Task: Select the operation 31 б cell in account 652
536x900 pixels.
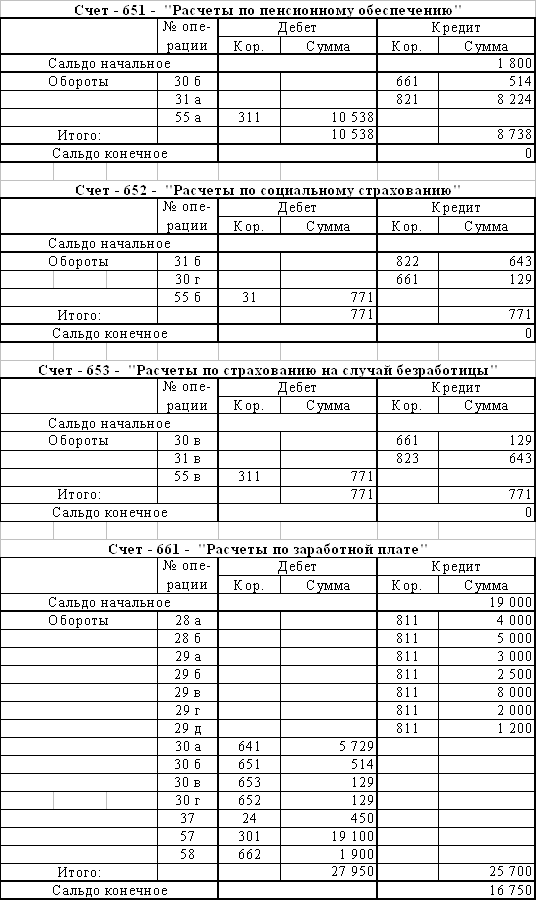Action: [x=188, y=261]
